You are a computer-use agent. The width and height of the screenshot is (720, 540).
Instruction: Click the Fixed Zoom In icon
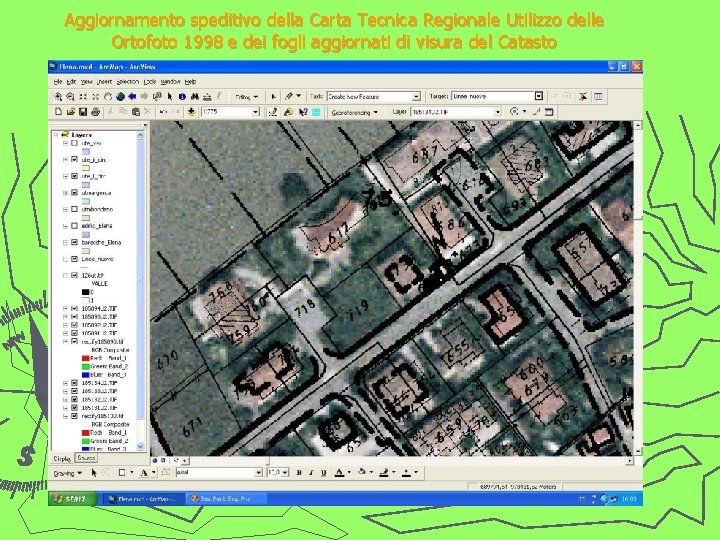click(83, 96)
